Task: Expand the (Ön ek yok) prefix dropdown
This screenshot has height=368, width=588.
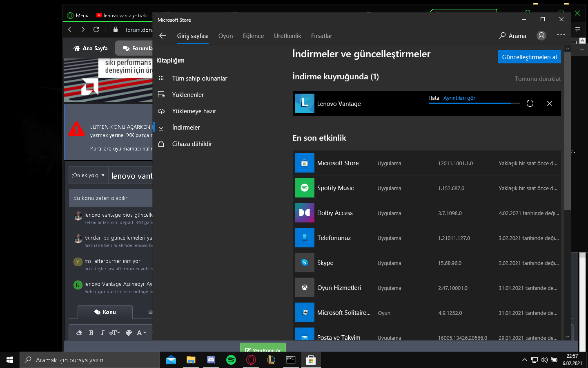Action: click(88, 175)
